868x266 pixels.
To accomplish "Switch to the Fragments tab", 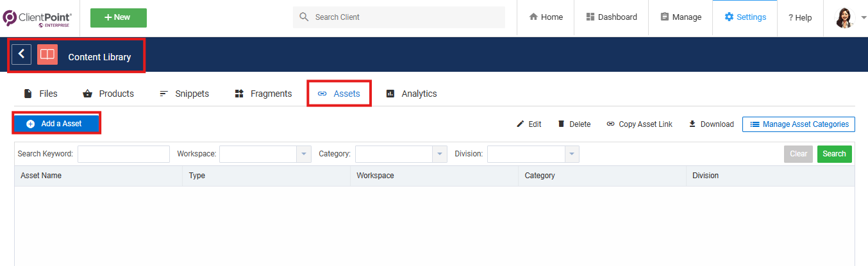I will pyautogui.click(x=263, y=94).
